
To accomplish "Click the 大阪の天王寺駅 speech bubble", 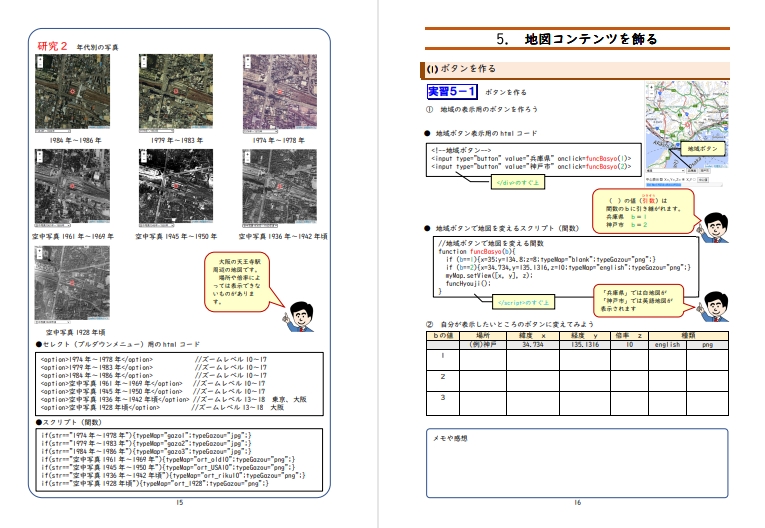I will pos(237,282).
